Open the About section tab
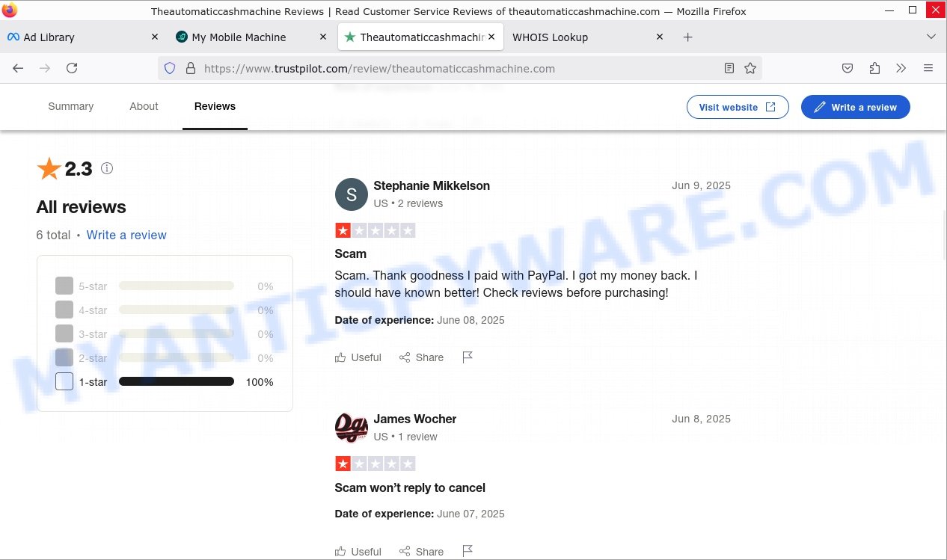The image size is (947, 560). tap(144, 106)
